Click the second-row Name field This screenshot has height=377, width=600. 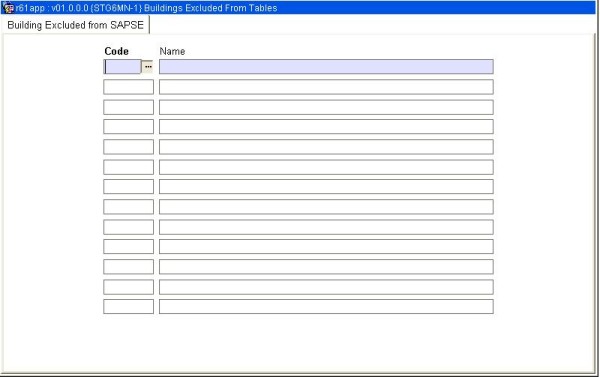(x=326, y=87)
